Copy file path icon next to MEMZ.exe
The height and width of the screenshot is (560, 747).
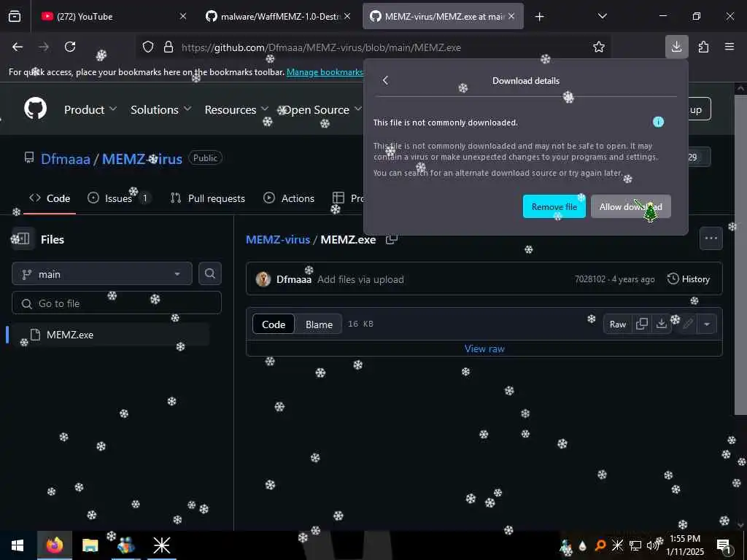coord(392,239)
